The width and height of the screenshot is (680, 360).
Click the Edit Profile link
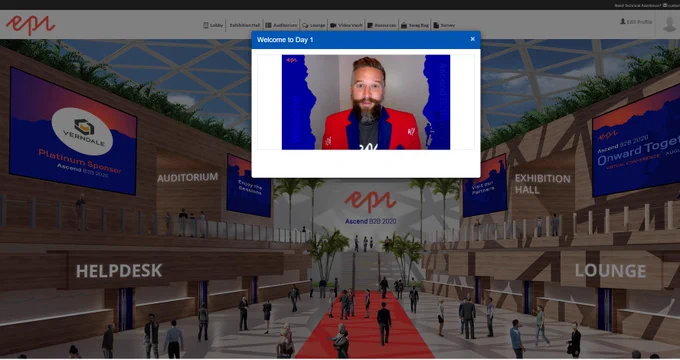(x=636, y=22)
